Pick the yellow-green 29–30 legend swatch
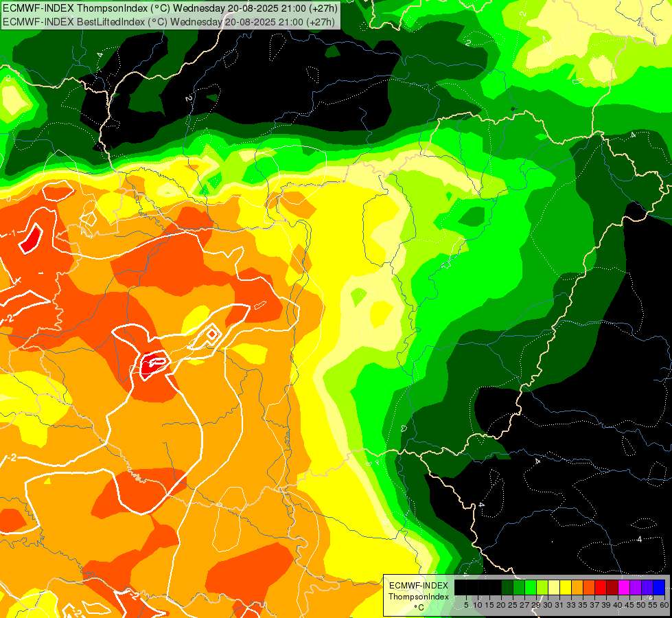This screenshot has height=618, width=672. point(542,587)
